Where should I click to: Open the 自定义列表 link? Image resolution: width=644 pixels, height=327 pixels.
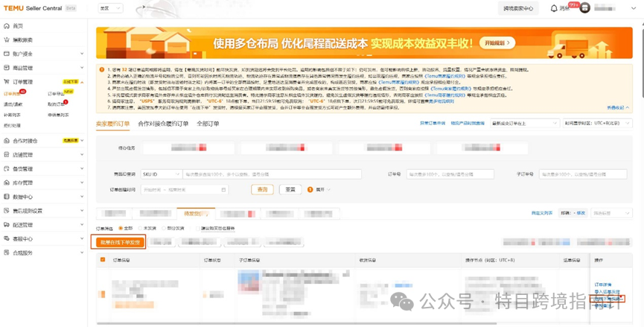pos(542,213)
